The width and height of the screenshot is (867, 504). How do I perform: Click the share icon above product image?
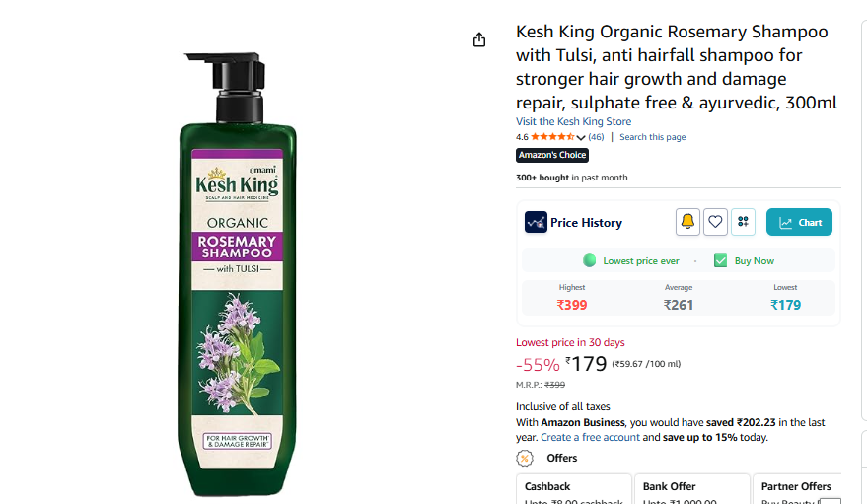pyautogui.click(x=479, y=39)
